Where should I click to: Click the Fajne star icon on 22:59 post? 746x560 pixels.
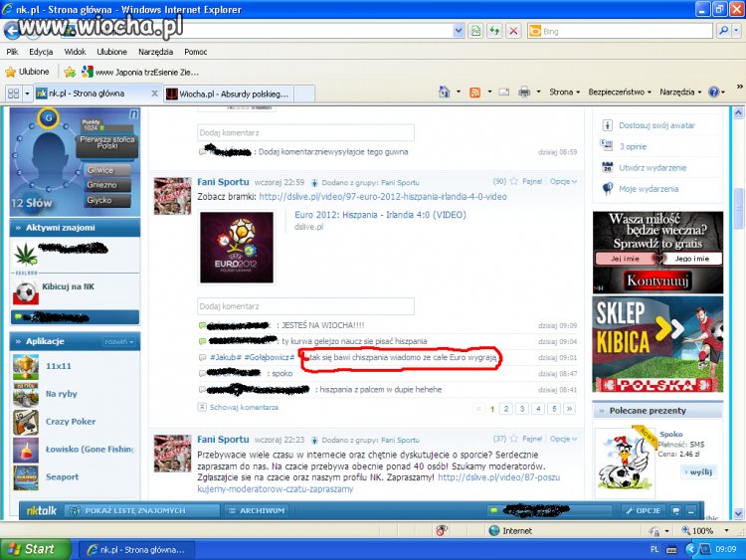click(514, 181)
